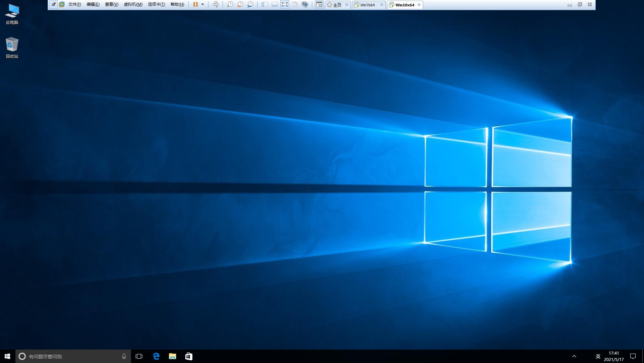Click the microphone icon in the search box
The height and width of the screenshot is (363, 644).
coord(124,356)
